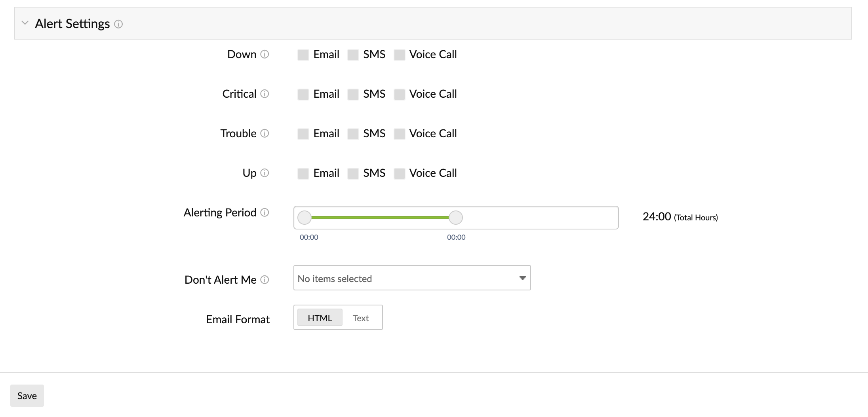
Task: Click the info icon next to Trouble
Action: 265,133
